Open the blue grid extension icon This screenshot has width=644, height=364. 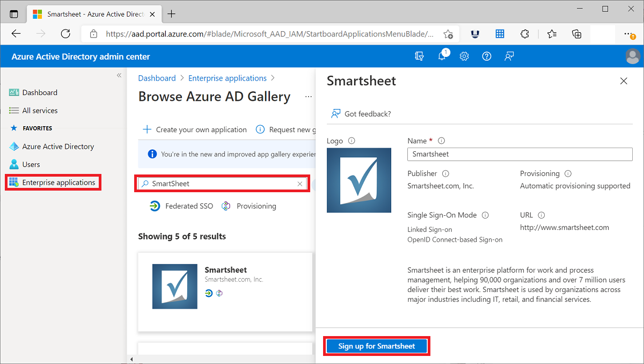coord(500,34)
